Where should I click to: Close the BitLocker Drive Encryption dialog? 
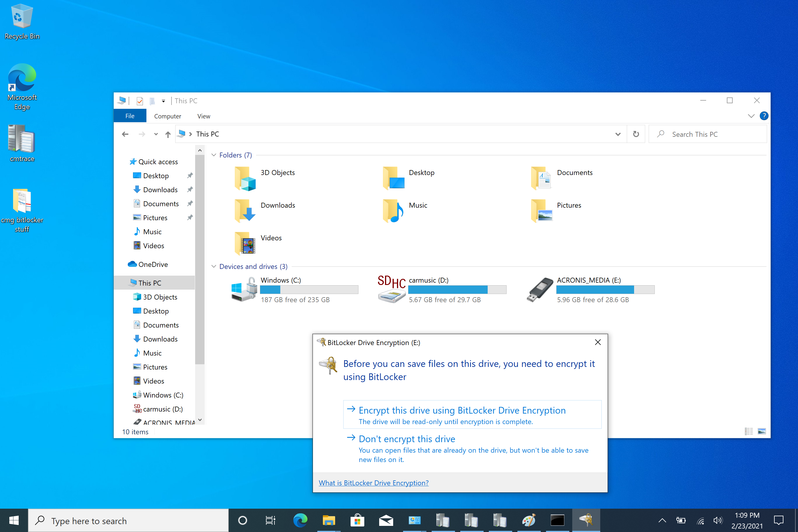click(x=598, y=342)
